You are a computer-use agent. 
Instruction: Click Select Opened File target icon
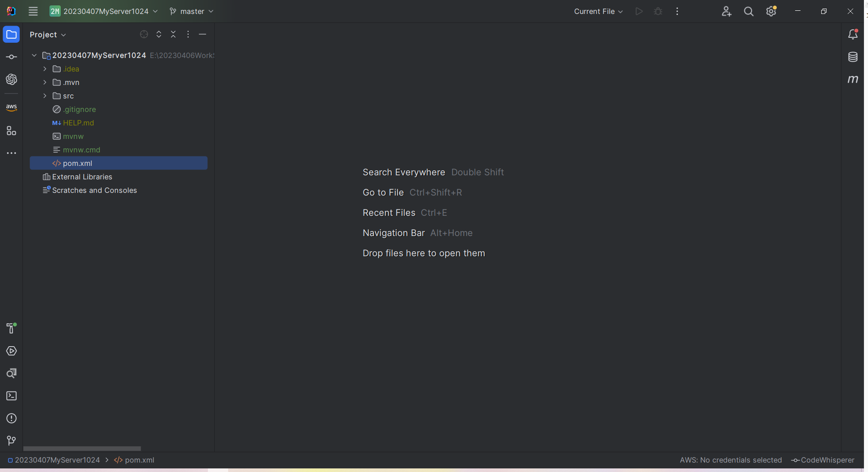(x=144, y=35)
